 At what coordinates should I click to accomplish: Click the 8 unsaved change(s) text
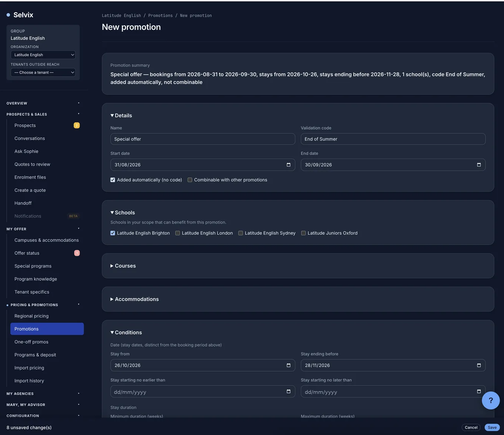[29, 428]
